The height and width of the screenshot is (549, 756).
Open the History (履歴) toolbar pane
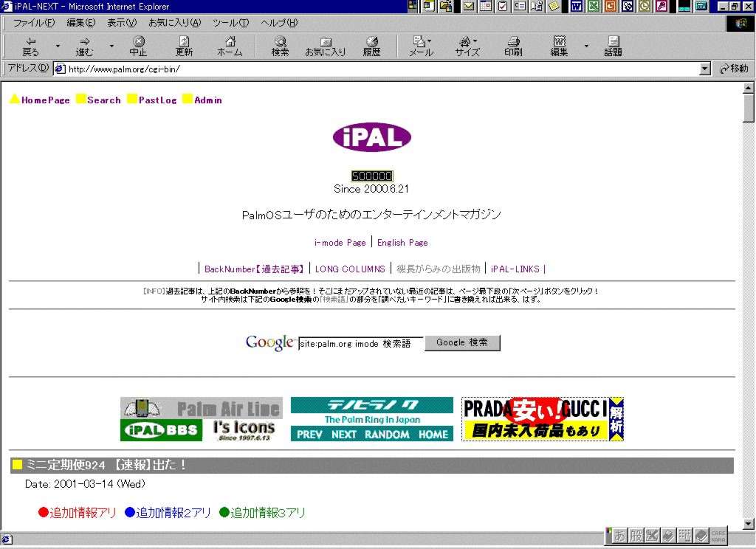(x=371, y=46)
